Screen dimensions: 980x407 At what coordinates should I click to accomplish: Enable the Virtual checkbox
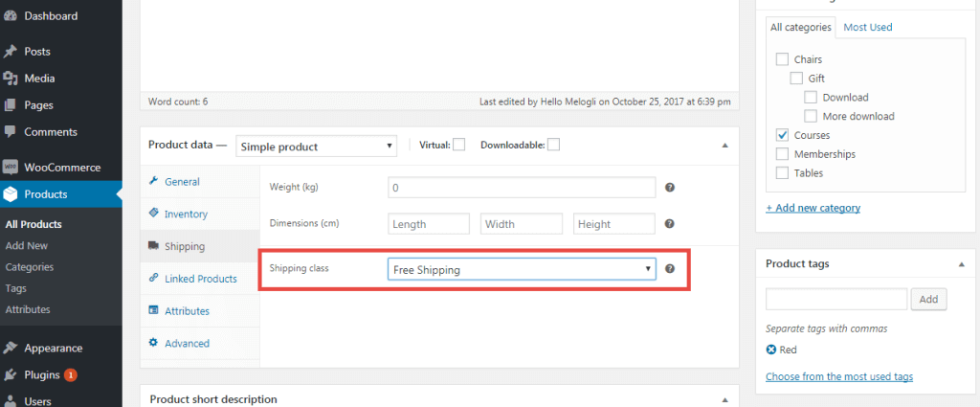coord(458,145)
